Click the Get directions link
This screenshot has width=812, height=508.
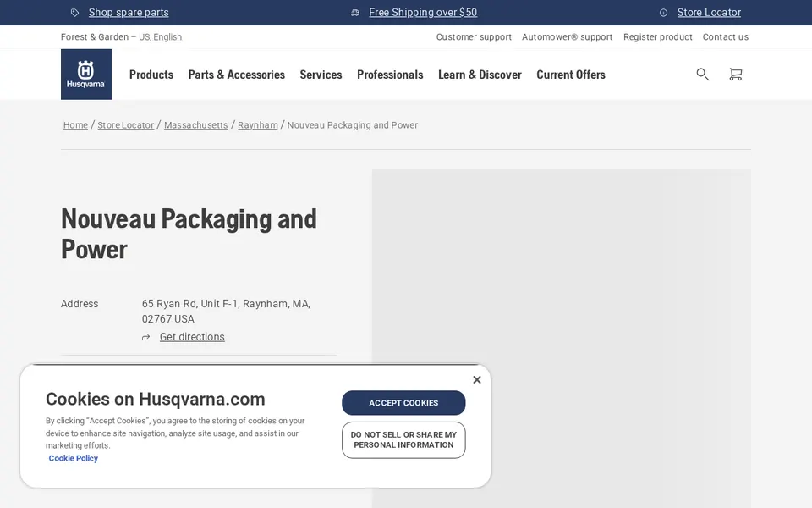point(192,337)
